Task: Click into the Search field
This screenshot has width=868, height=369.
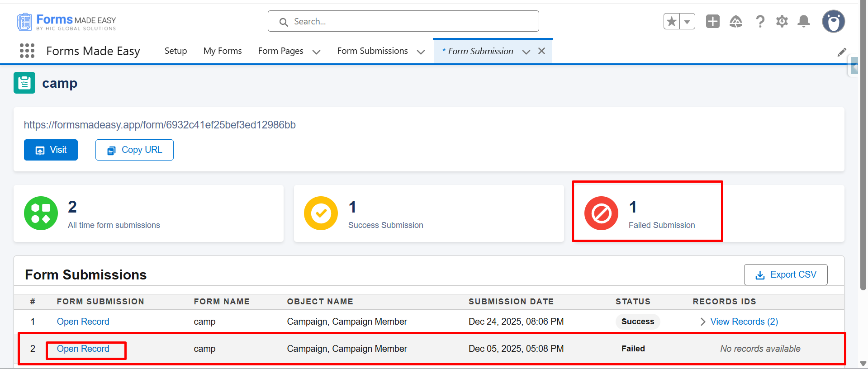Action: click(403, 21)
